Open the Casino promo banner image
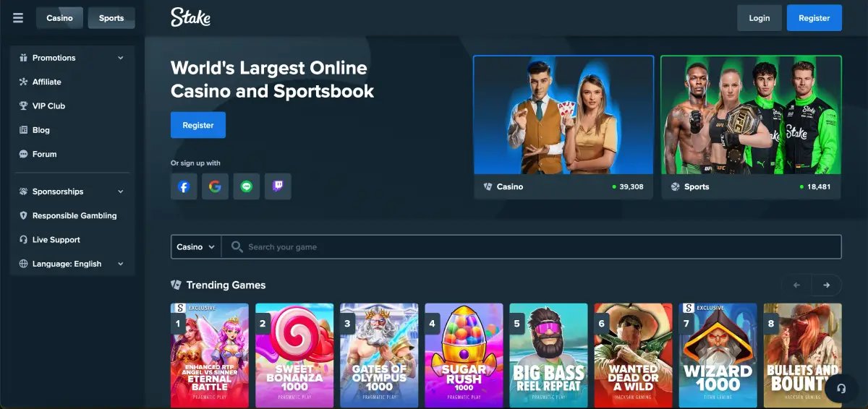Image resolution: width=868 pixels, height=409 pixels. (x=563, y=116)
